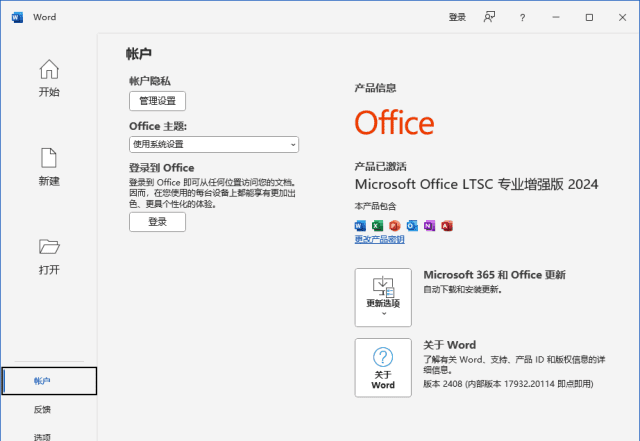Click the Word product icon
640x441 pixels.
360,225
